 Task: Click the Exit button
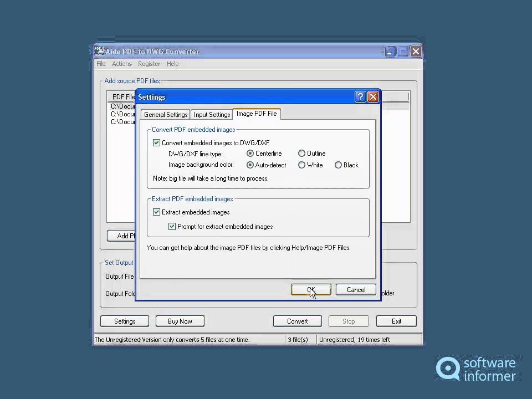396,321
